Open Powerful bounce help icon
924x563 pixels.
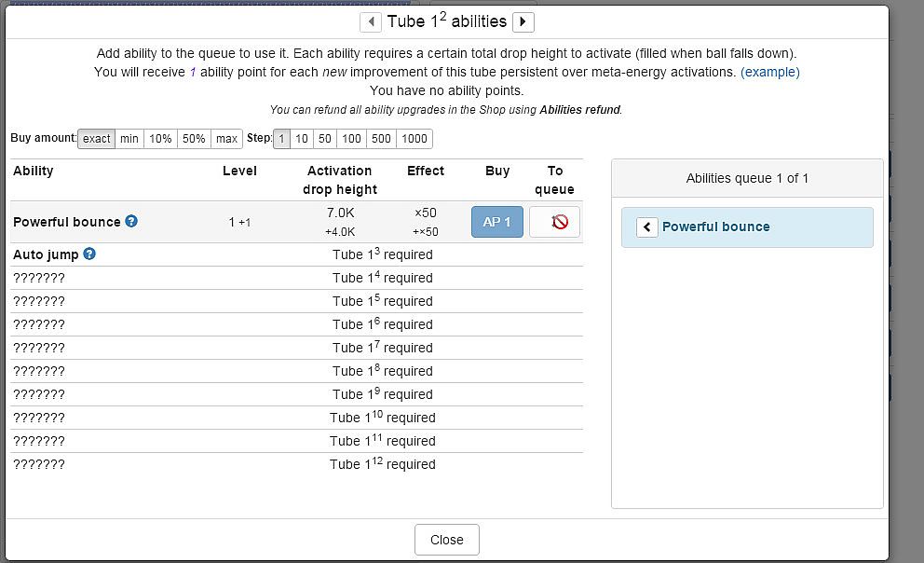(x=131, y=221)
